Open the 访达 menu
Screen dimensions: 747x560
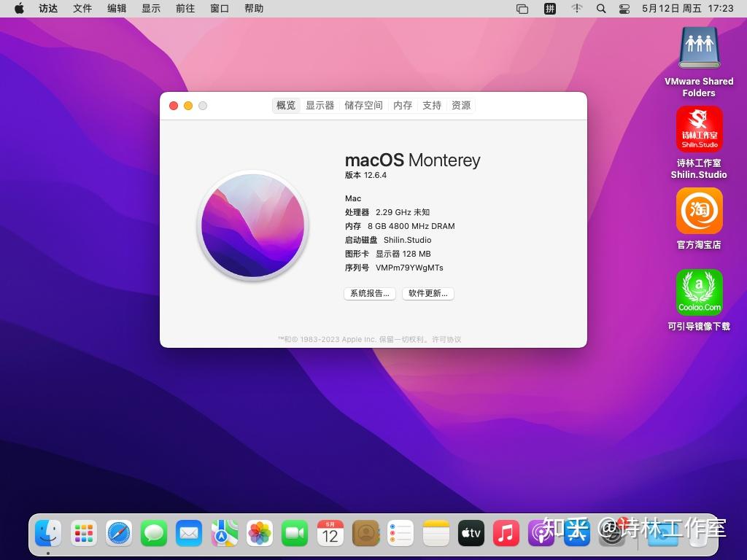[48, 9]
